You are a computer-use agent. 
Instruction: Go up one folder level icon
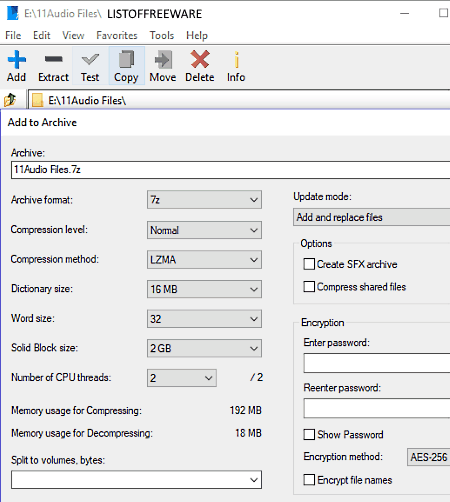point(10,100)
